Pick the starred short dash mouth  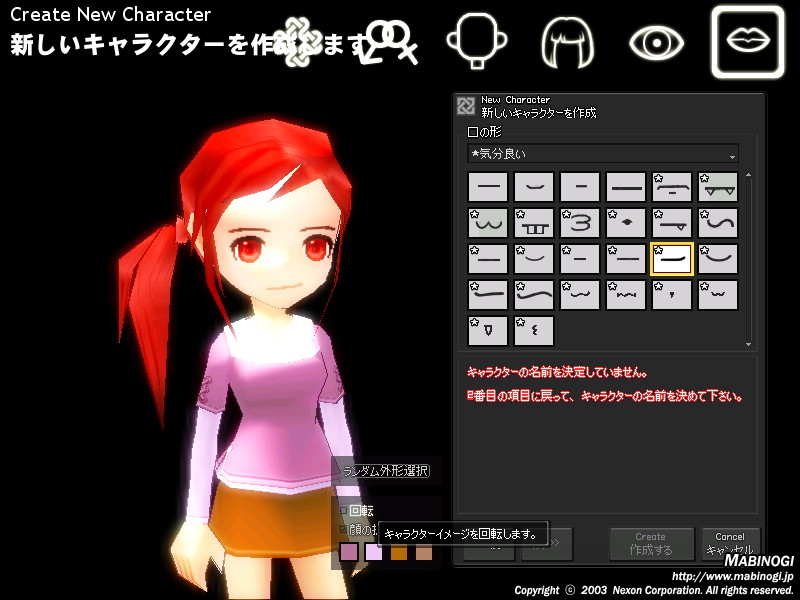click(580, 259)
